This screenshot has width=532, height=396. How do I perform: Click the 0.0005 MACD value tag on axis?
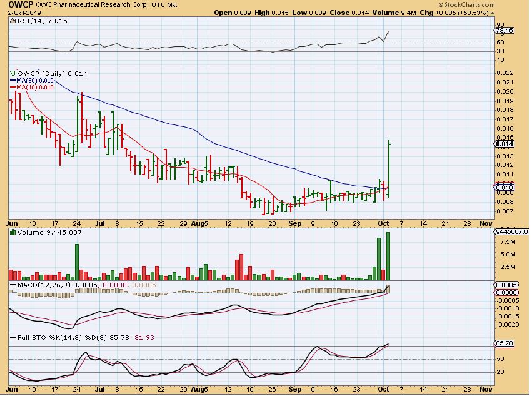point(506,285)
